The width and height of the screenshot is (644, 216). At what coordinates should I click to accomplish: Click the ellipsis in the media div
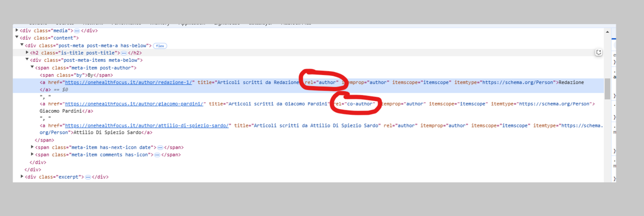click(x=77, y=31)
